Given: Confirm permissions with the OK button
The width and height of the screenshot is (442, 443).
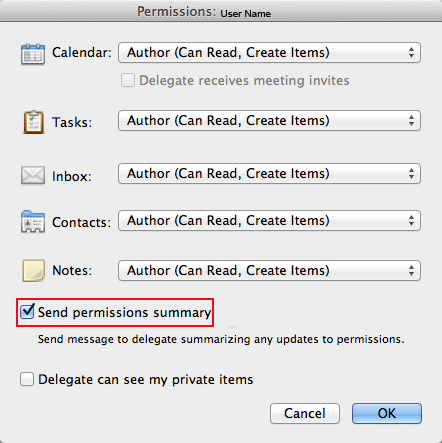Looking at the screenshot, I should tap(387, 413).
